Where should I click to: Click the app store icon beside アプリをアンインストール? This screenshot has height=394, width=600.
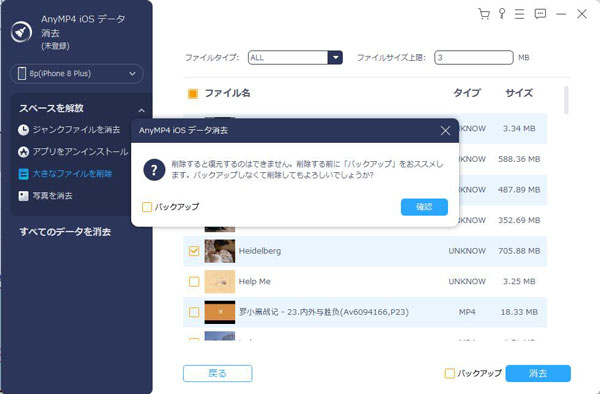tap(23, 152)
